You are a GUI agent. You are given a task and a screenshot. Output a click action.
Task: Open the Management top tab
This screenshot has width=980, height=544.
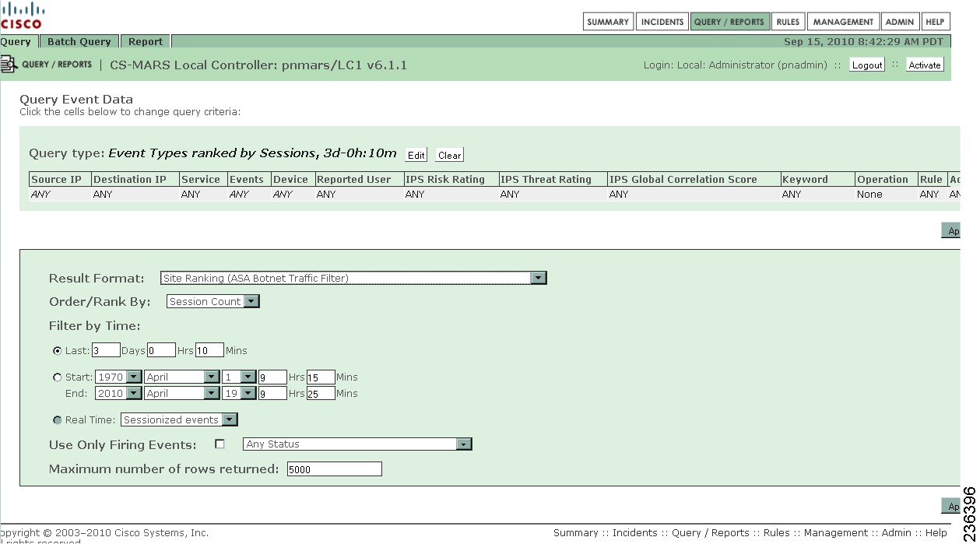[x=843, y=22]
